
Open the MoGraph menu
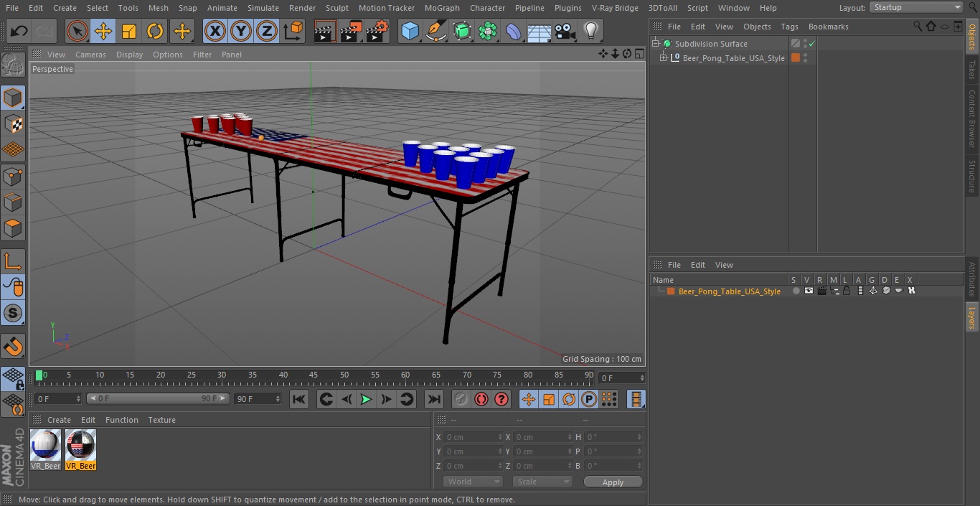[x=442, y=8]
